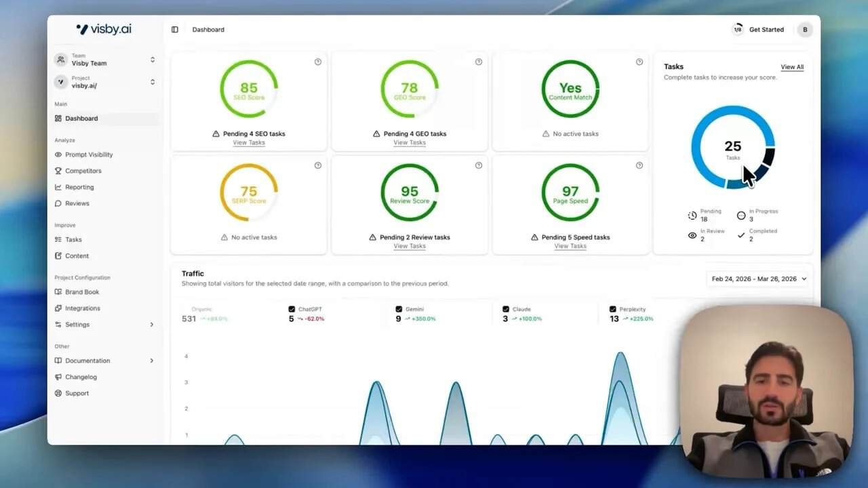Open the traffic date range selector
868x488 pixels.
pos(757,278)
